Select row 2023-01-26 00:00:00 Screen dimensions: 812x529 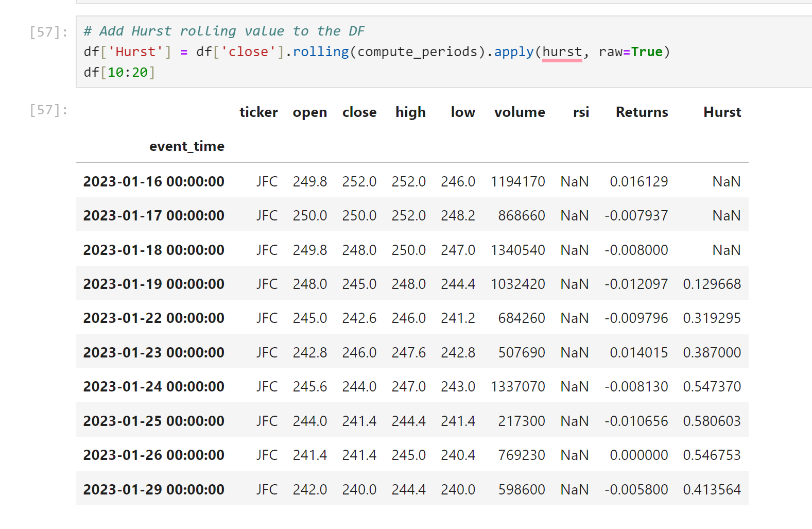click(x=412, y=455)
